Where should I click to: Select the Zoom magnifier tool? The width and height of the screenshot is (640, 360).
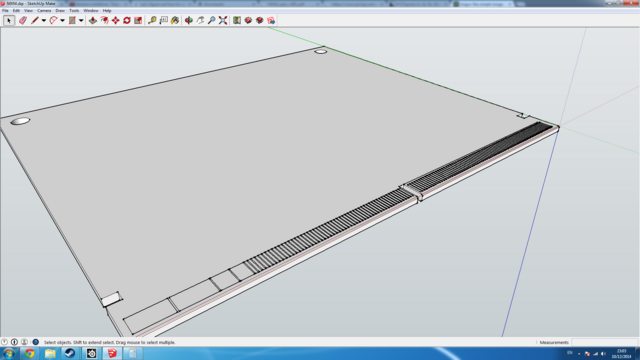click(x=211, y=20)
